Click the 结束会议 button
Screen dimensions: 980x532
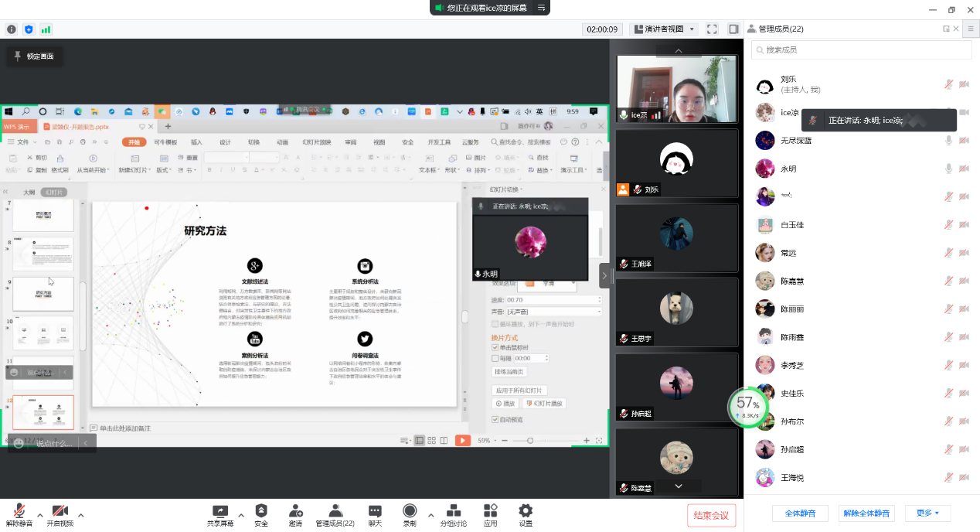click(711, 516)
